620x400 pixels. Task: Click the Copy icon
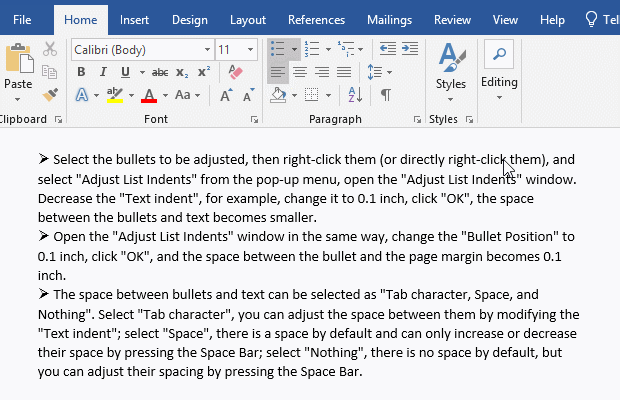[x=50, y=72]
